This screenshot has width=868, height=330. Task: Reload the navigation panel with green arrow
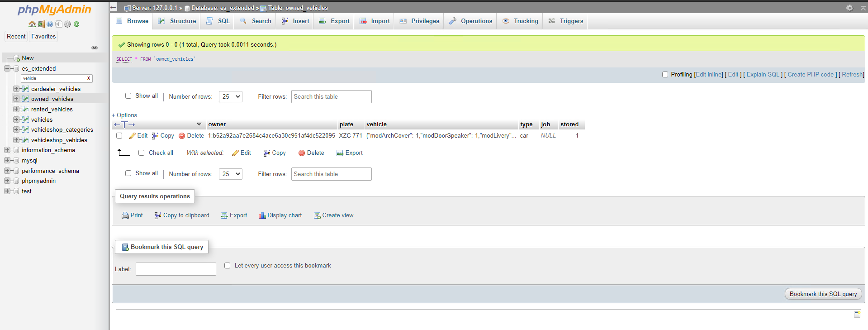[x=76, y=24]
